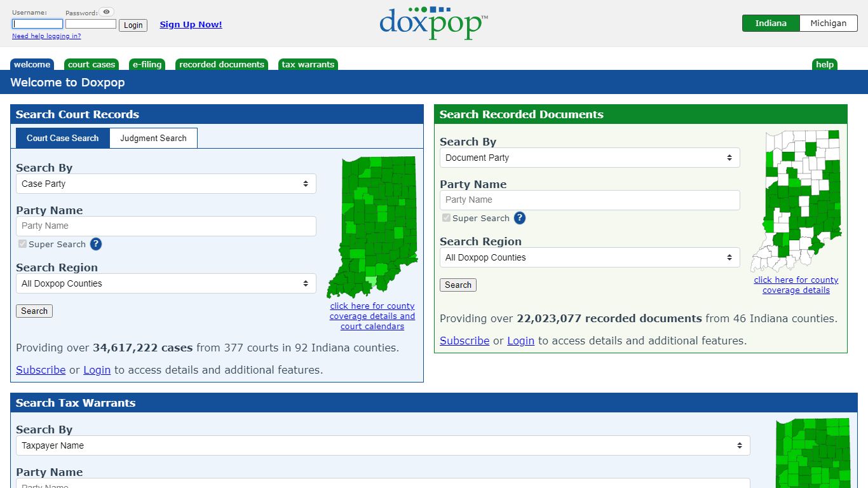868x488 pixels.
Task: Open the tax warrants navigation tab
Action: tap(308, 64)
